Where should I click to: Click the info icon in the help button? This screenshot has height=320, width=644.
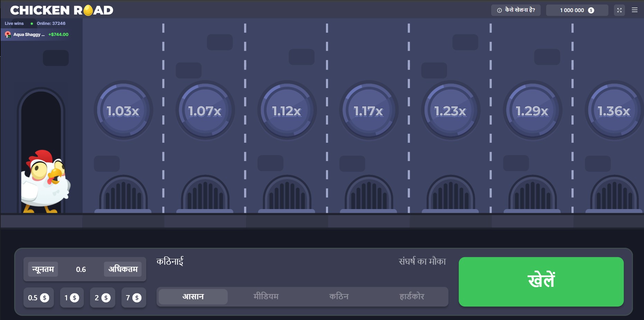500,10
